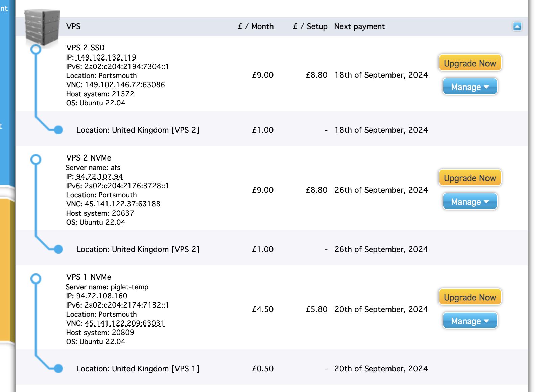Collapse the VPS section with the arrow icon
The height and width of the screenshot is (392, 545).
(517, 26)
